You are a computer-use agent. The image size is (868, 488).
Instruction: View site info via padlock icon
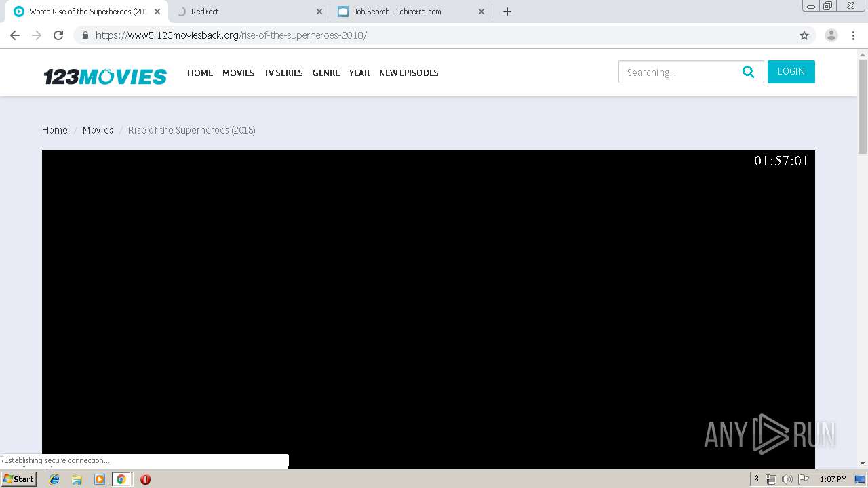(x=85, y=35)
